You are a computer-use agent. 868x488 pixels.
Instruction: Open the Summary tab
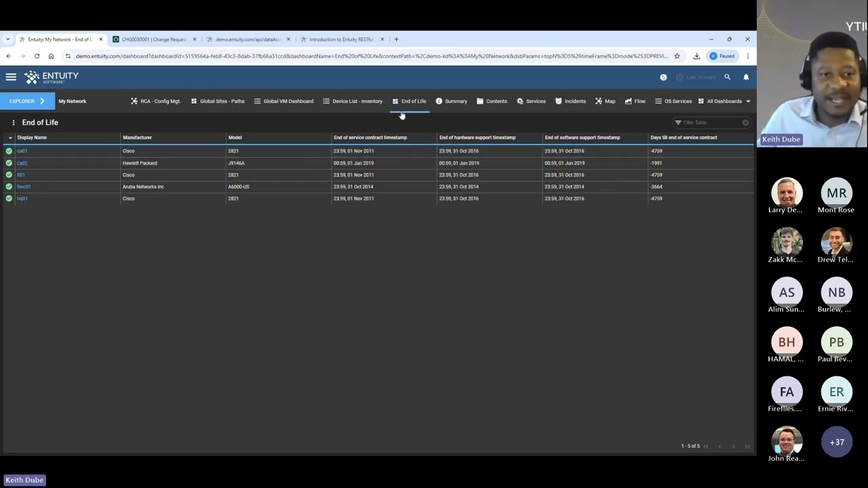point(451,101)
